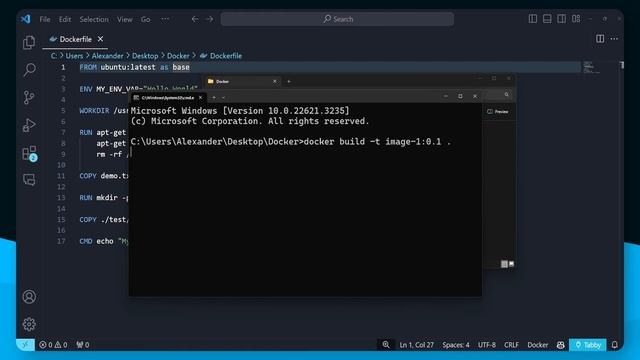Expand the overflow menu ellipsis in menu bar
The image size is (640, 360).
(x=165, y=19)
